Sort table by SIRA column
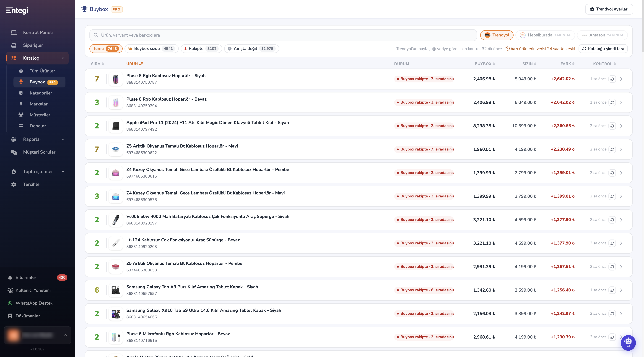The image size is (644, 357). click(98, 64)
